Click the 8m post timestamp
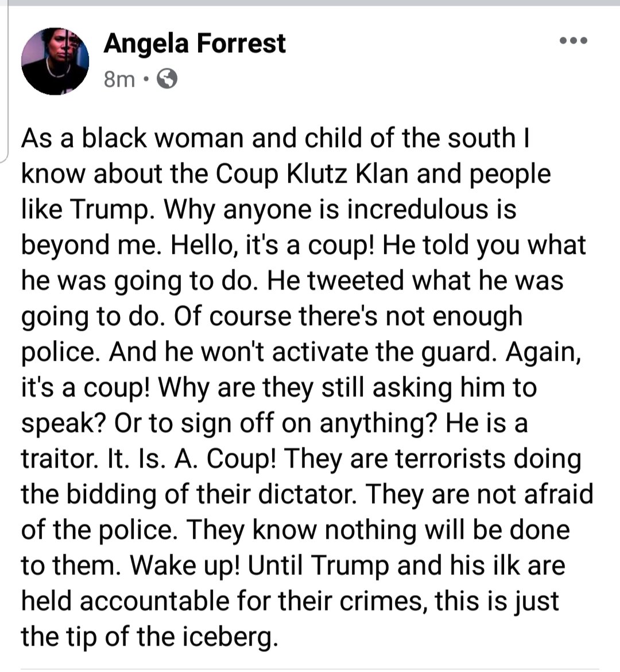The image size is (620, 672). [119, 79]
